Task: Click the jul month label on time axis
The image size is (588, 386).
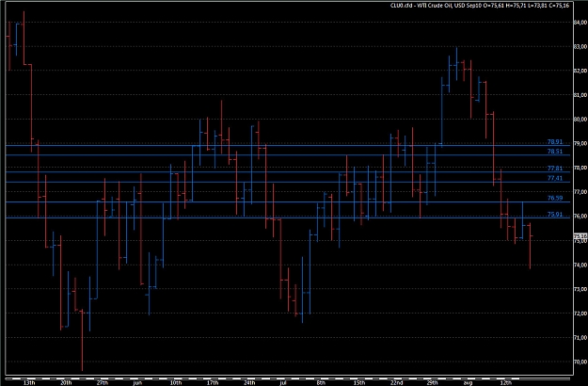Action: (x=283, y=383)
